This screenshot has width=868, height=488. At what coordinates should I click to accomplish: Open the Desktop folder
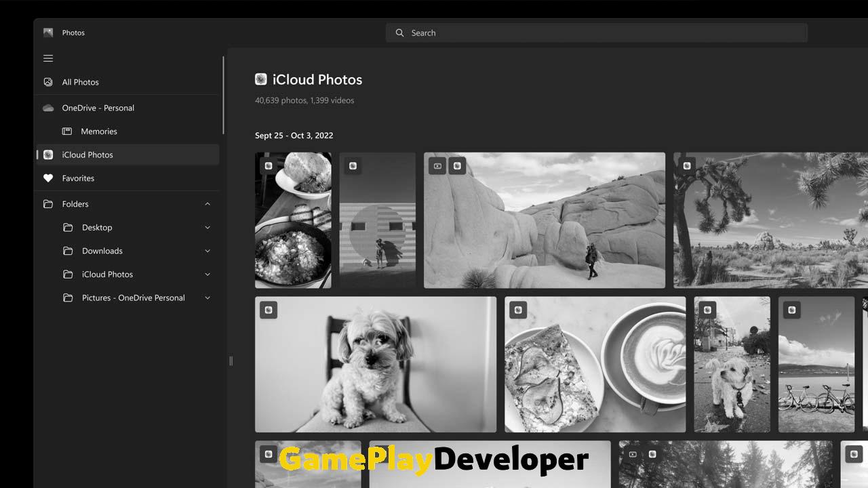pyautogui.click(x=128, y=228)
